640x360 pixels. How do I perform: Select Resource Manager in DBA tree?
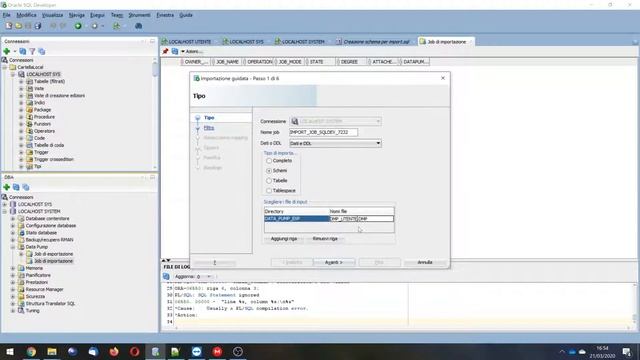click(44, 289)
